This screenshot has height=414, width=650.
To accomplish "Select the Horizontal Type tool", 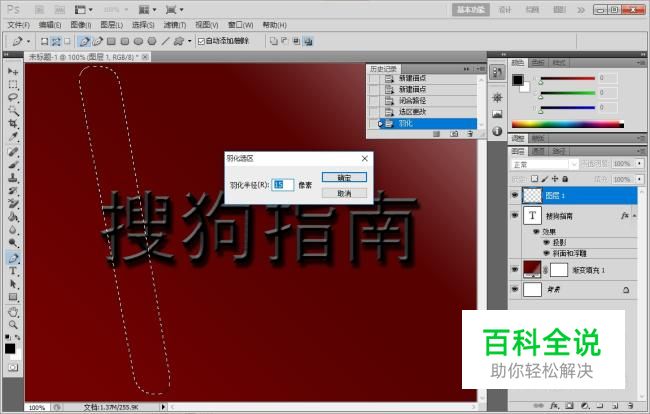I will click(13, 271).
